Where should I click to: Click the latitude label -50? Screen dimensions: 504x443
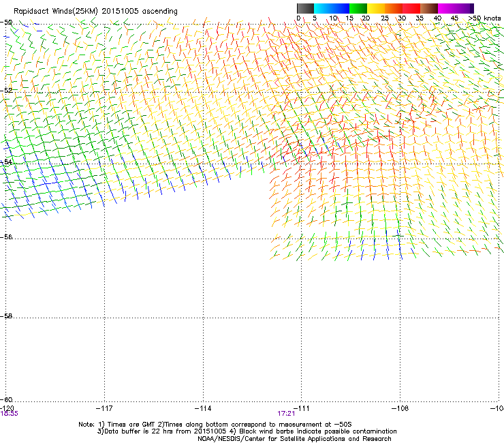coord(6,22)
